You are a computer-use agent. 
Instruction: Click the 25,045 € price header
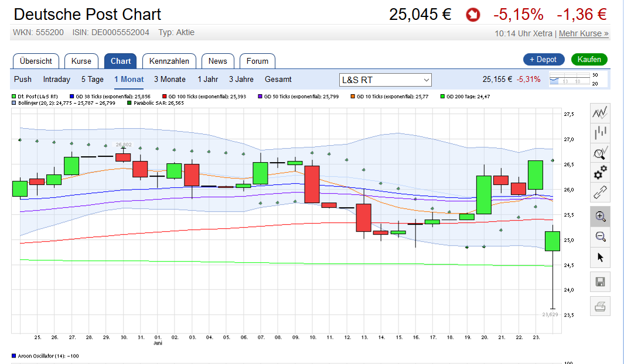click(x=420, y=15)
